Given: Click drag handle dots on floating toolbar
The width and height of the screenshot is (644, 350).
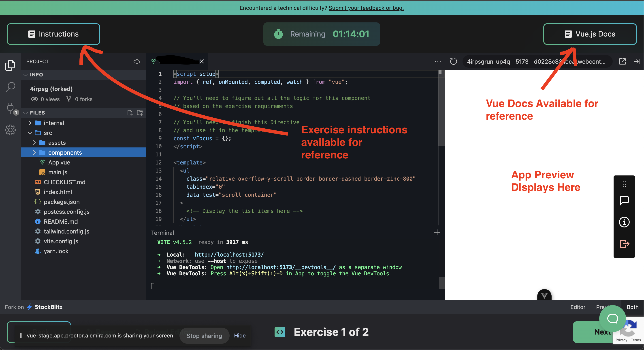Looking at the screenshot, I should tap(624, 184).
